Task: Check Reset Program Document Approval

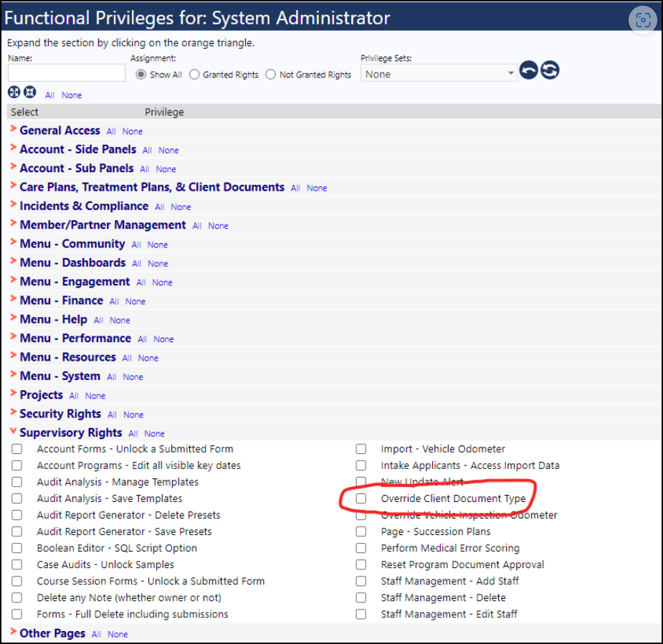Action: 361,564
